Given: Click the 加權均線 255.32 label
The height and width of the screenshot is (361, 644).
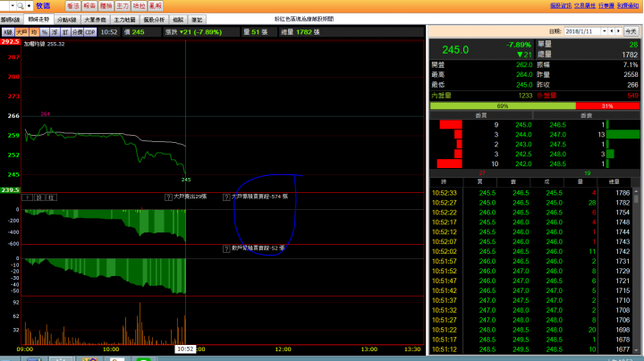Looking at the screenshot, I should coord(44,44).
